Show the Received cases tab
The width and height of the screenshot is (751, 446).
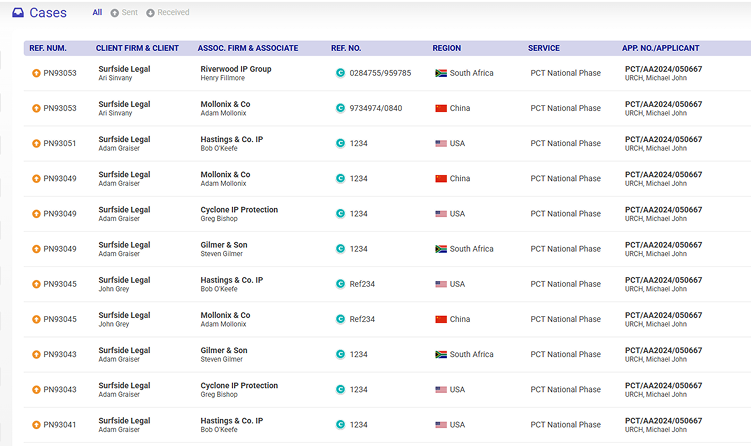(172, 13)
